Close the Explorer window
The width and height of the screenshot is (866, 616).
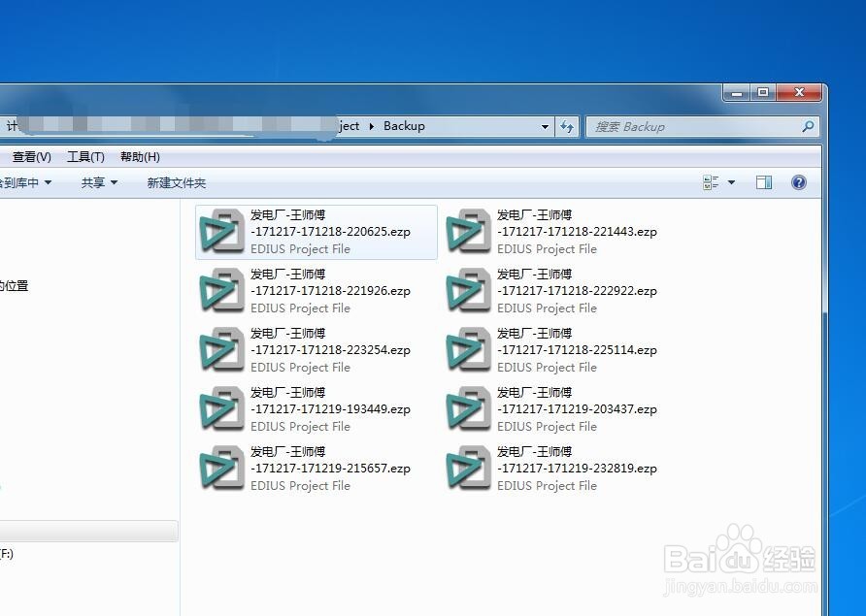[x=799, y=93]
